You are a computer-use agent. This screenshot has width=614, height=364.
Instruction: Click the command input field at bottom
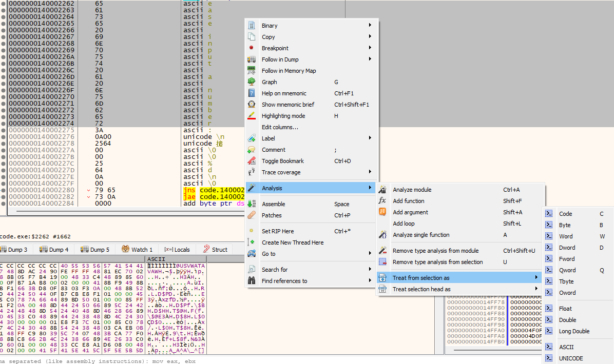pos(307,361)
